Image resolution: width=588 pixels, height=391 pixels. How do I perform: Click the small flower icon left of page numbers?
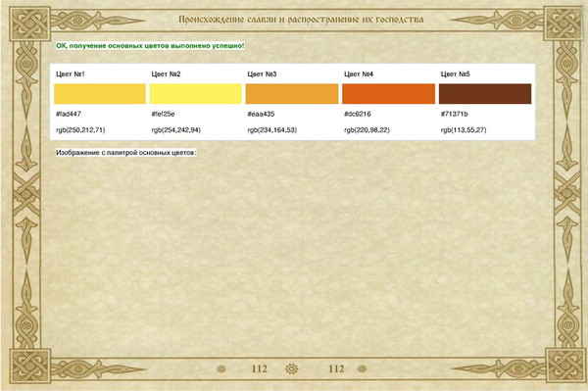(221, 368)
